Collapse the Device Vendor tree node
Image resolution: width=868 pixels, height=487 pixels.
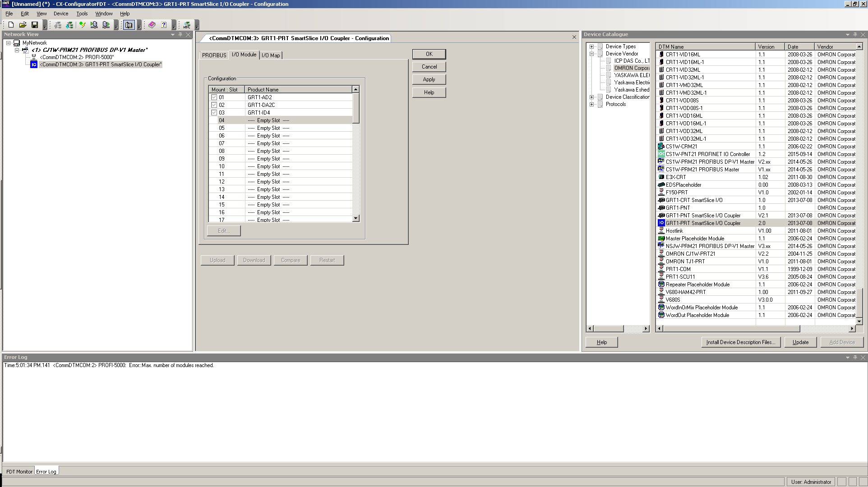click(591, 54)
